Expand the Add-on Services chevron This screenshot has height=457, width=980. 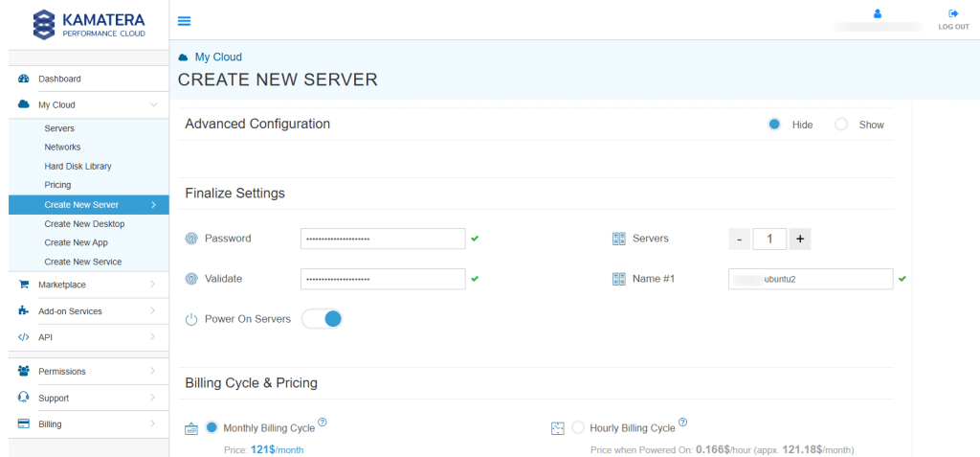(153, 310)
